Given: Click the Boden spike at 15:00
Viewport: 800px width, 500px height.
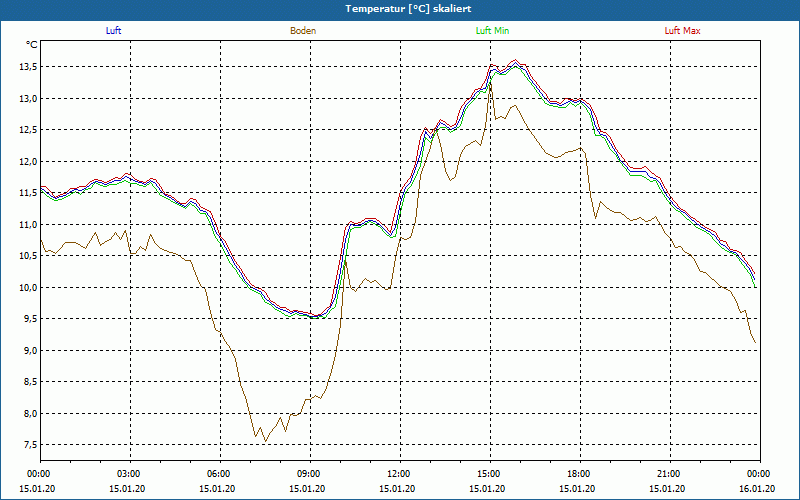Looking at the screenshot, I should 491,85.
